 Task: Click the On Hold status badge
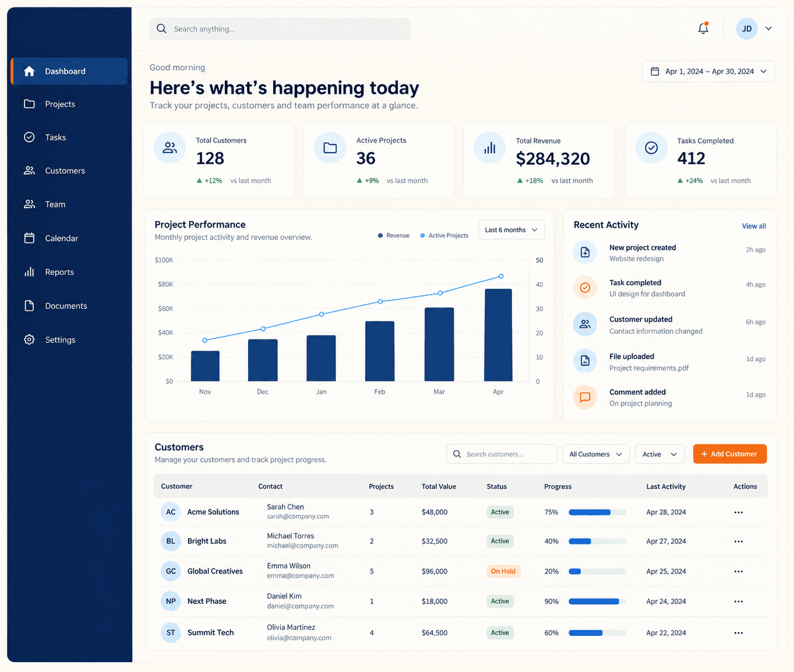pyautogui.click(x=503, y=571)
